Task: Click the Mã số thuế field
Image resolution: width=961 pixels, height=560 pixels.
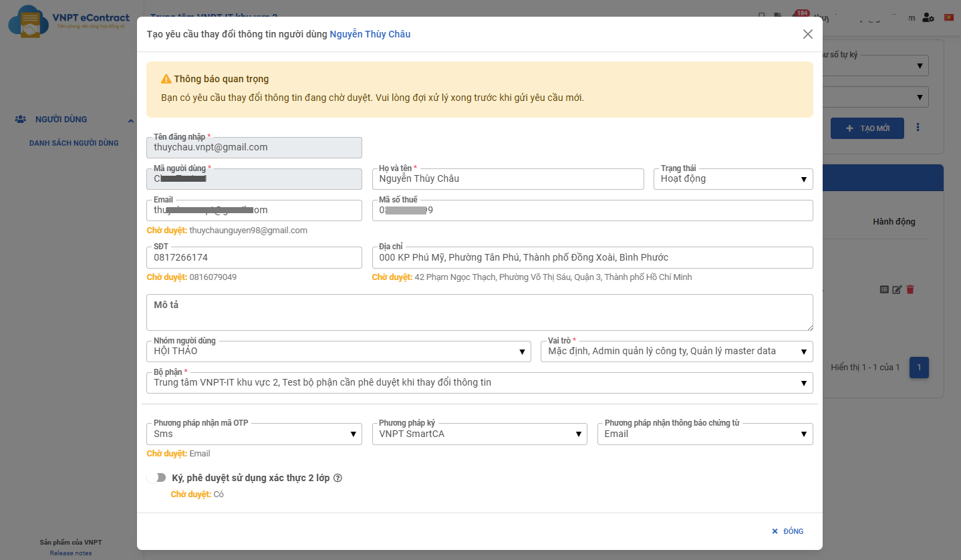Action: point(593,210)
